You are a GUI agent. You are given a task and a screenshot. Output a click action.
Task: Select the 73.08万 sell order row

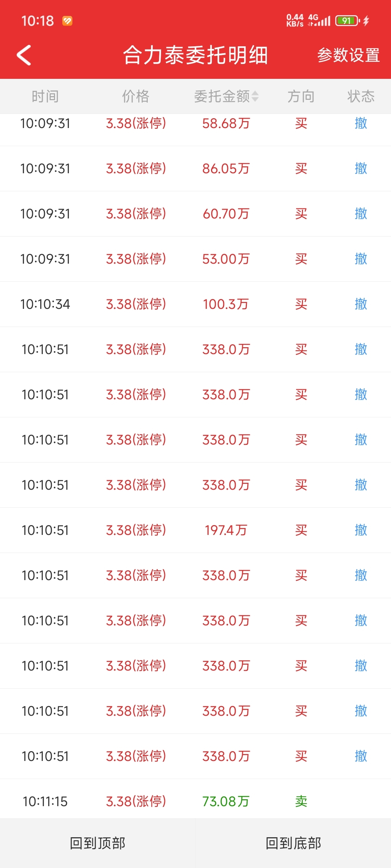[x=195, y=801]
